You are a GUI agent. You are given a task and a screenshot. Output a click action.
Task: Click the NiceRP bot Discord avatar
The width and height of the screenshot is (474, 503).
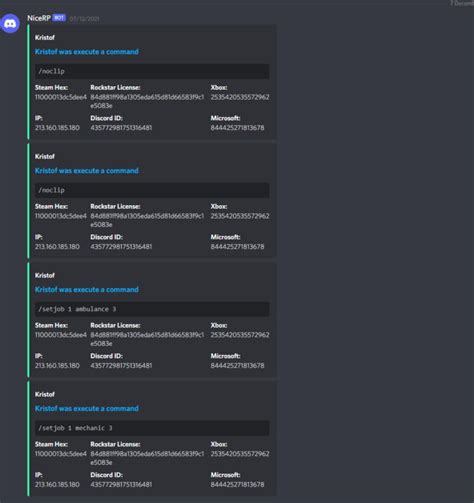10,23
